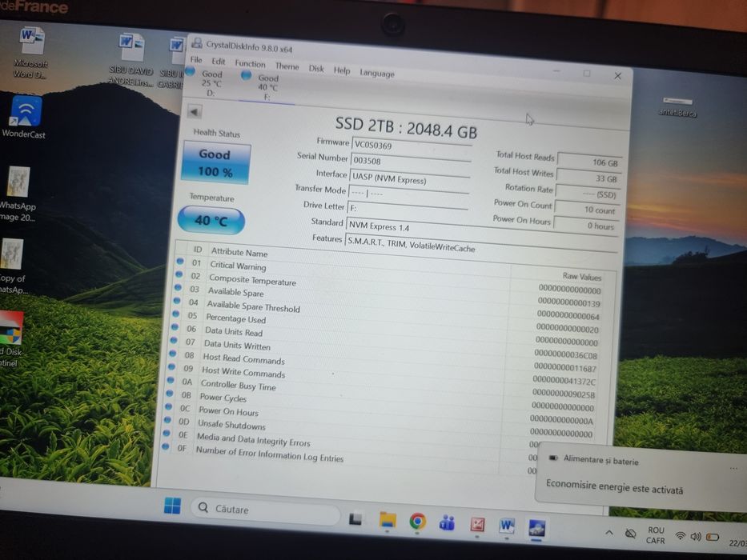Screen dimensions: 747x560
Task: Click the Good 100 % health status button
Action: click(x=216, y=163)
